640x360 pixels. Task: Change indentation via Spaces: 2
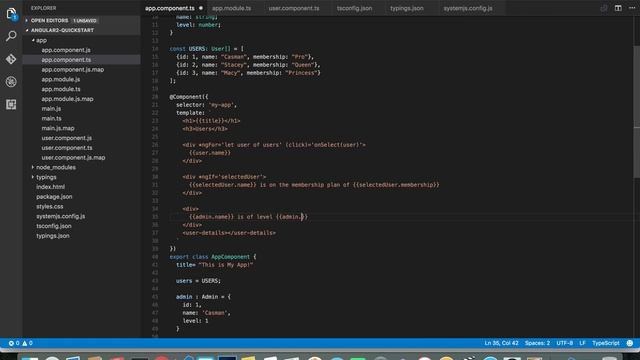point(537,343)
